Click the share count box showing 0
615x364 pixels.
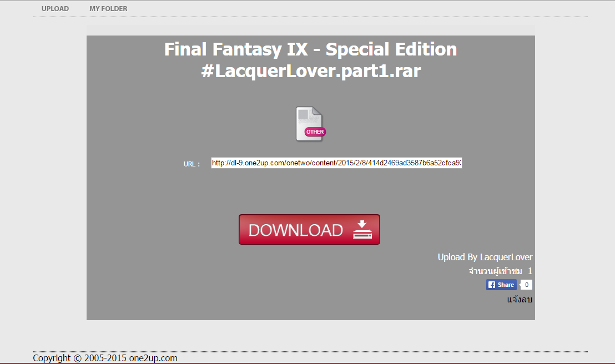(526, 285)
